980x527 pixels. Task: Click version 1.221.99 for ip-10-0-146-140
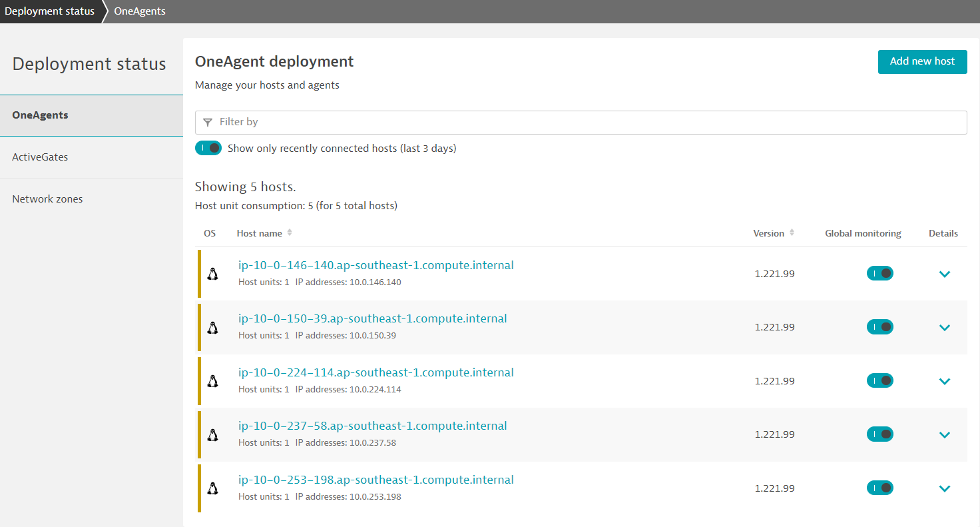774,274
